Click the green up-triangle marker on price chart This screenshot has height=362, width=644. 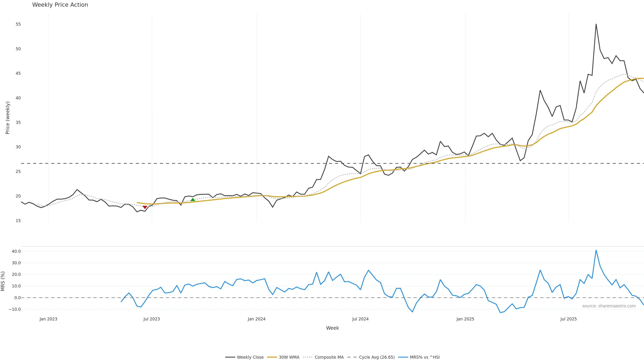tap(193, 200)
